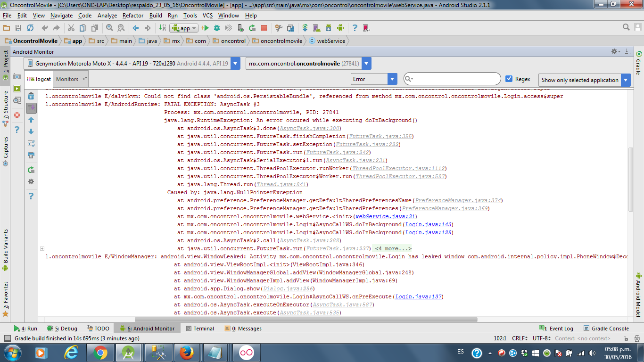Image resolution: width=644 pixels, height=362 pixels.
Task: Open the Login.java:128 stack link
Action: pyautogui.click(x=428, y=232)
